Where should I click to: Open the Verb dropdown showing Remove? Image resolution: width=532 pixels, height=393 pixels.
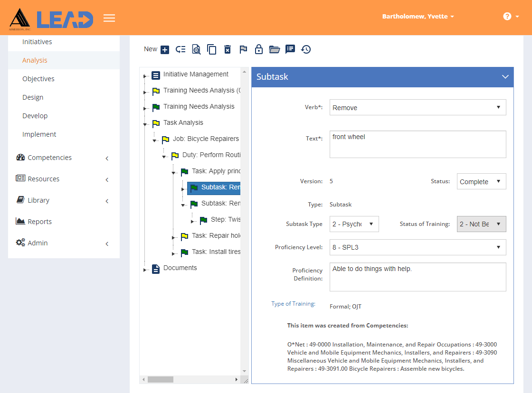(x=418, y=107)
